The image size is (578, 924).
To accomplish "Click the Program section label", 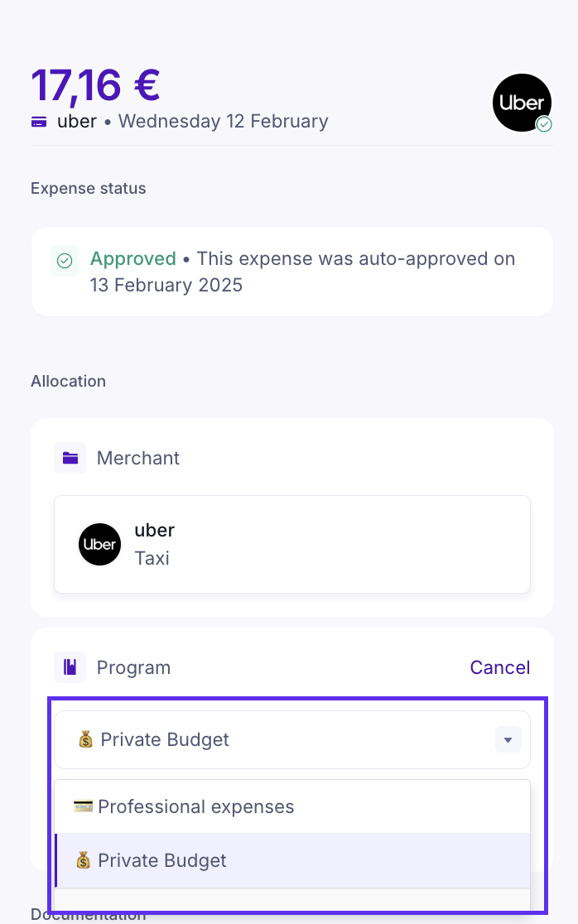I will click(133, 667).
